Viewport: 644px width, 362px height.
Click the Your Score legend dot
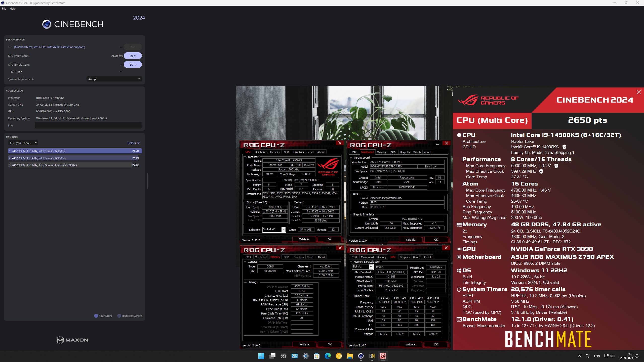[96, 316]
